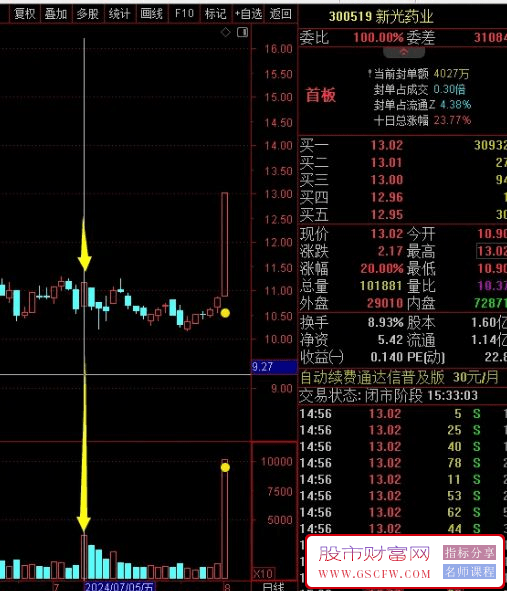Click the 14:56 trade row with volume 78
This screenshot has height=591, width=507.
click(x=402, y=463)
